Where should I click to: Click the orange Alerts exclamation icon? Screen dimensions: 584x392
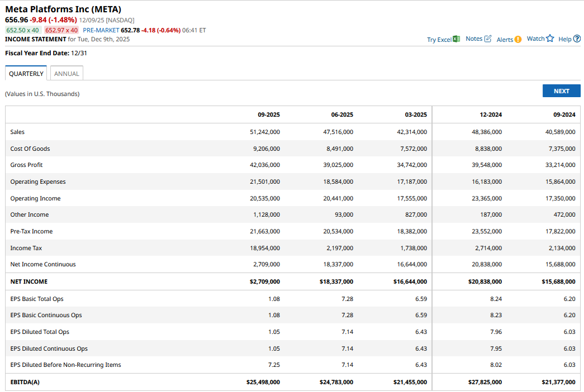pos(518,40)
